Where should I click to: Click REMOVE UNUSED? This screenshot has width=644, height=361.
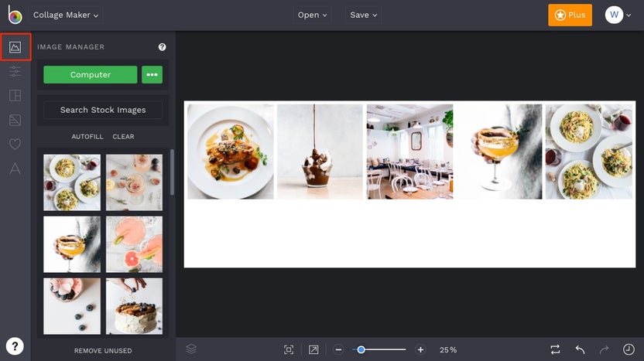103,351
